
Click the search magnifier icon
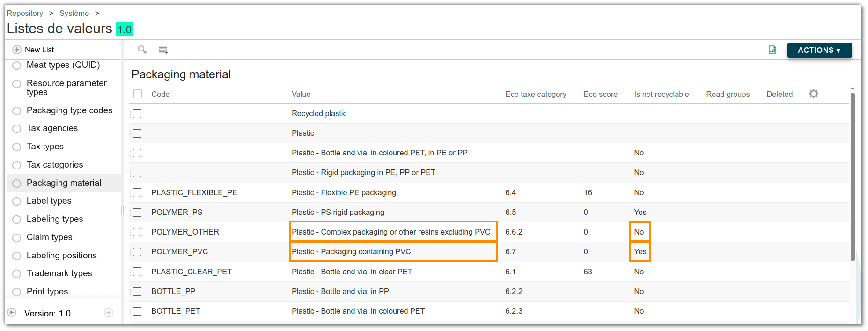(142, 50)
